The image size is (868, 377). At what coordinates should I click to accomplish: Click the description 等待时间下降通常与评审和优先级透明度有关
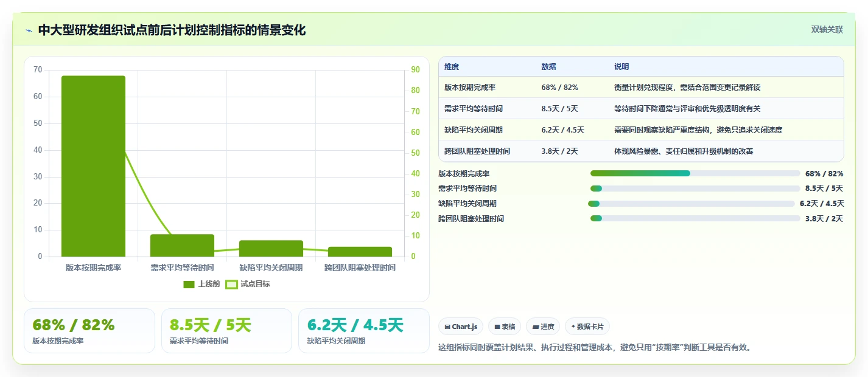[687, 109]
